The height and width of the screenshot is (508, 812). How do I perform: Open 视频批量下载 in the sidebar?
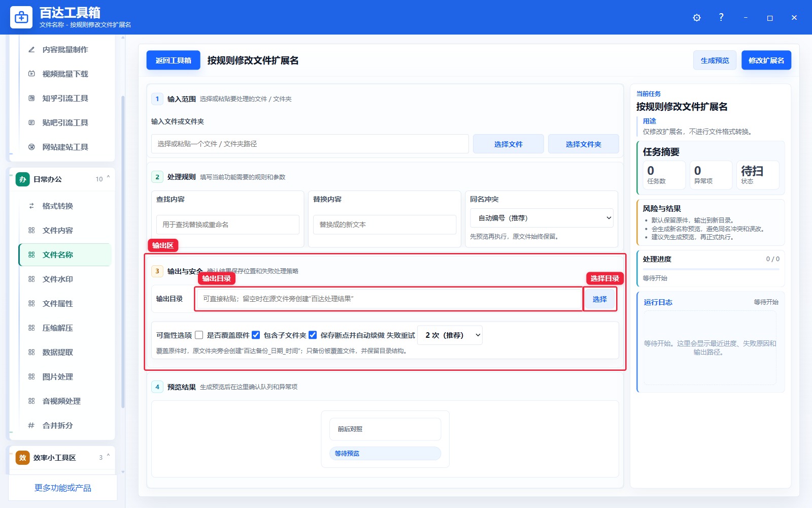coord(65,74)
